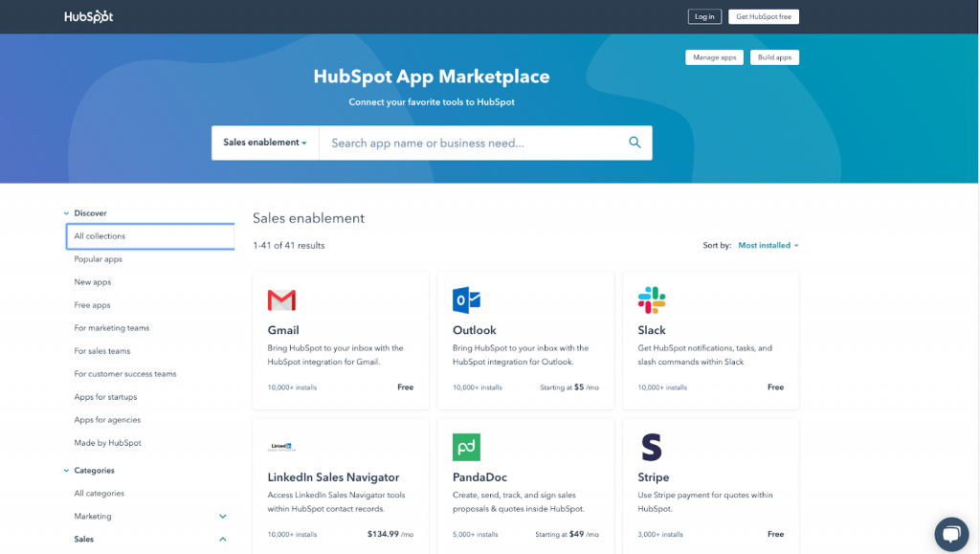Open the Slack app logo
This screenshot has height=554, width=980.
[651, 299]
